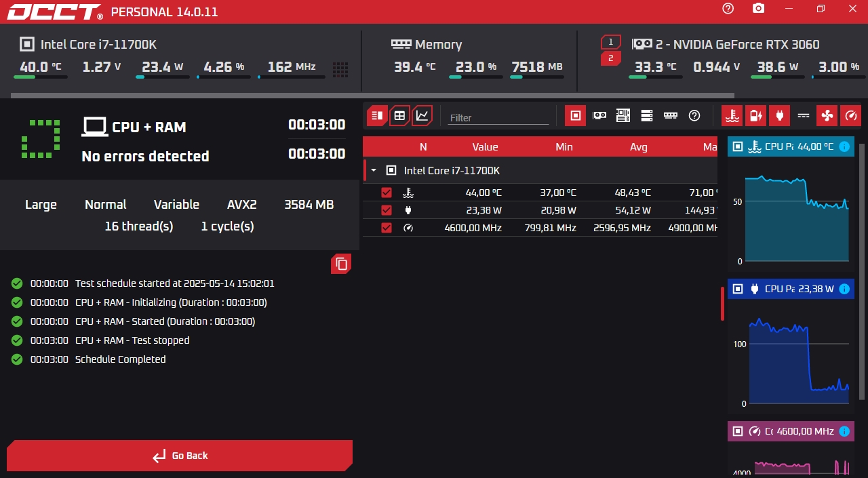Click the Min column header
The height and width of the screenshot is (478, 868).
564,147
